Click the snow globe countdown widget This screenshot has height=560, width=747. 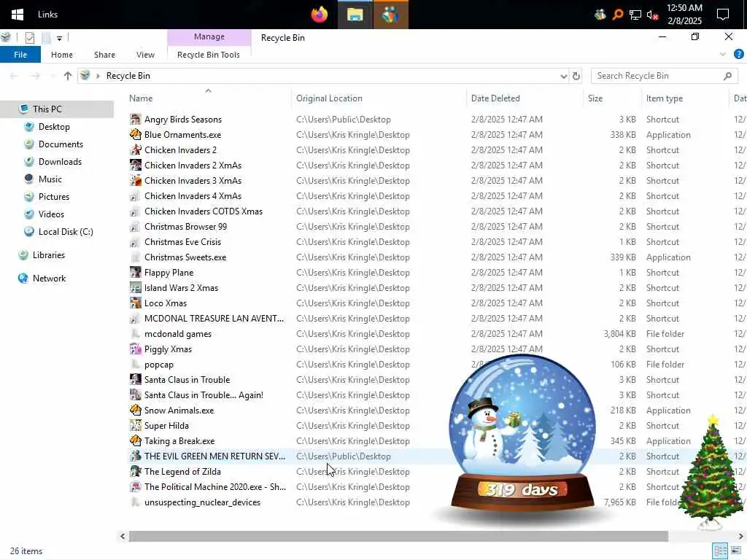click(522, 433)
